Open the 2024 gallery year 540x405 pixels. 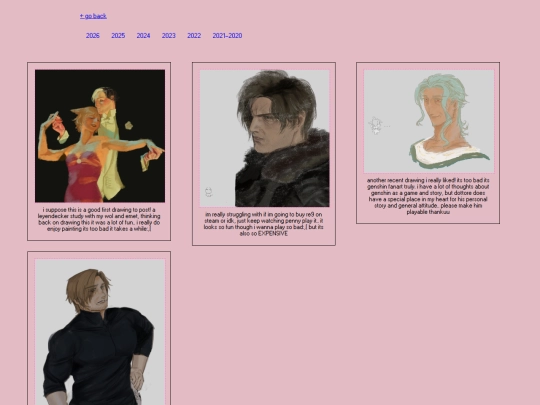[143, 36]
